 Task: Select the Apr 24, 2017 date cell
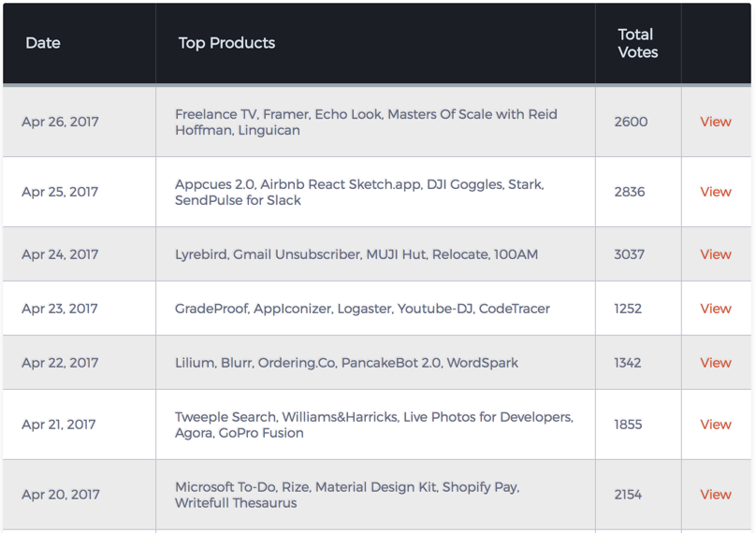point(60,254)
